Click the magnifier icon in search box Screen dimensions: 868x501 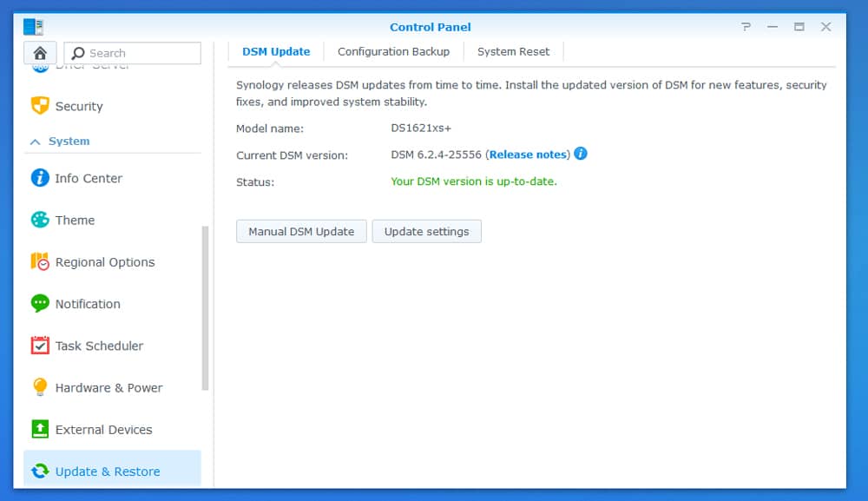78,53
